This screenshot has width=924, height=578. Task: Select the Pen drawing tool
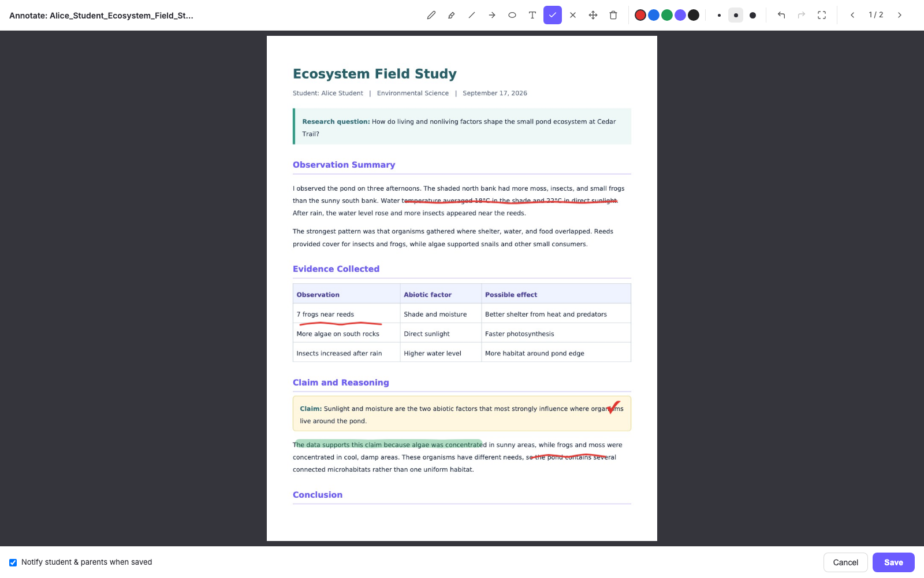(x=431, y=15)
